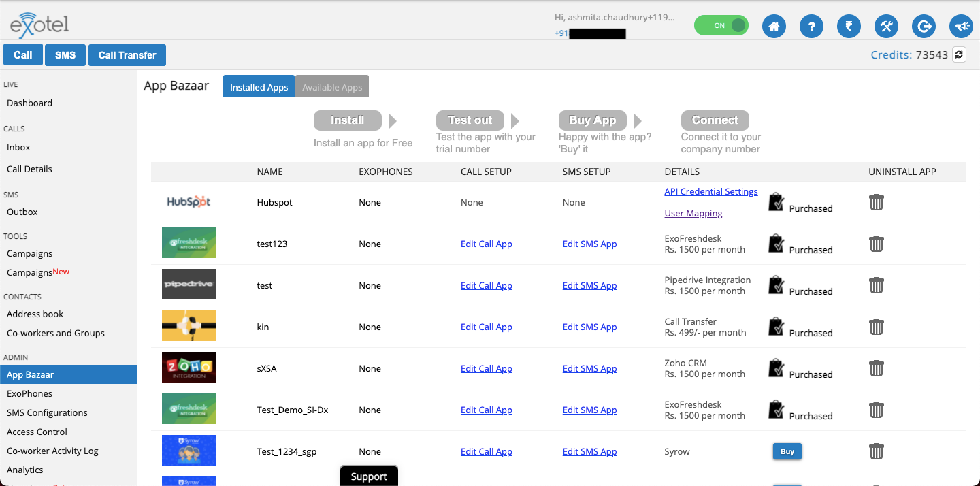Click the Zoho integration logo thumbnail
The height and width of the screenshot is (486, 980).
point(189,368)
